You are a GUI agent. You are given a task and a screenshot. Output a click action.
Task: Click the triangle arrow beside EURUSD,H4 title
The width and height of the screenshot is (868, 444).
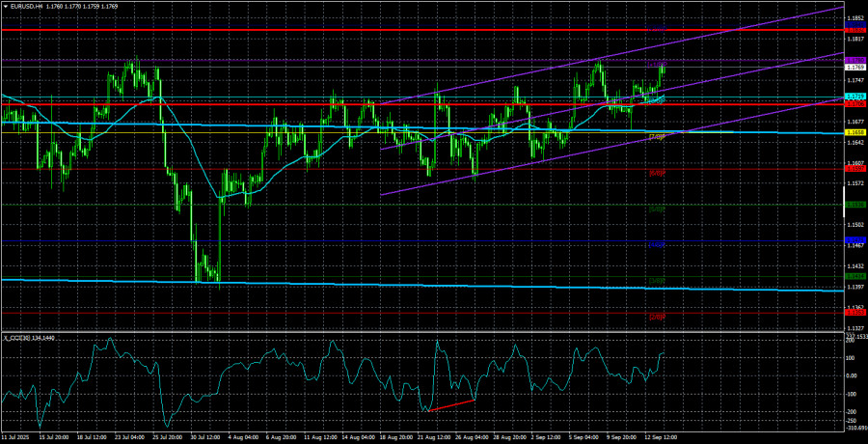click(5, 8)
